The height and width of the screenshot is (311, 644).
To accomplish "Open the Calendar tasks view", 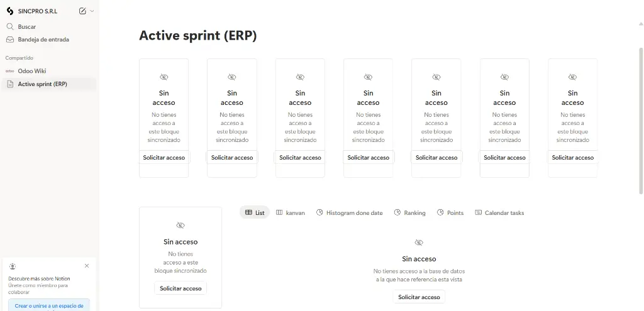I will (x=499, y=212).
